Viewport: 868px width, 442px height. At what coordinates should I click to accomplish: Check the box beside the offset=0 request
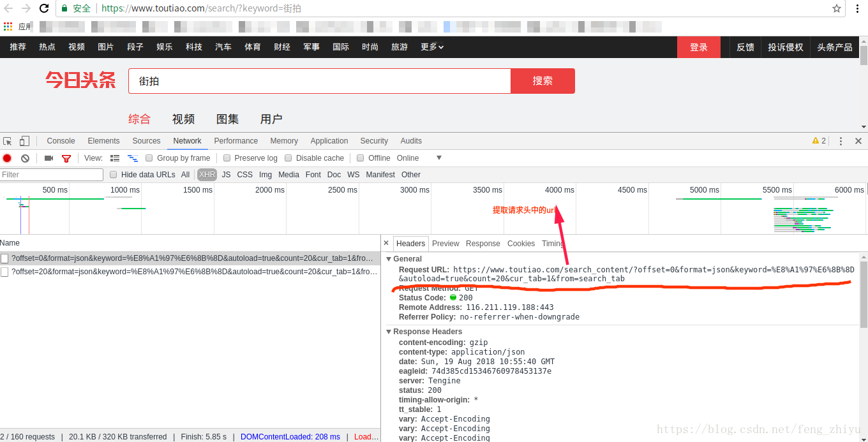click(x=4, y=258)
